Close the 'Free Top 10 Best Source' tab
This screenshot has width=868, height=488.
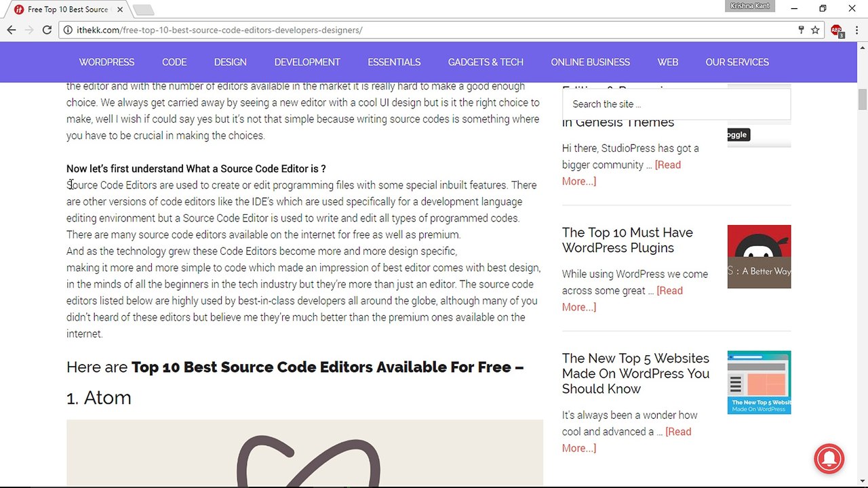(x=119, y=9)
